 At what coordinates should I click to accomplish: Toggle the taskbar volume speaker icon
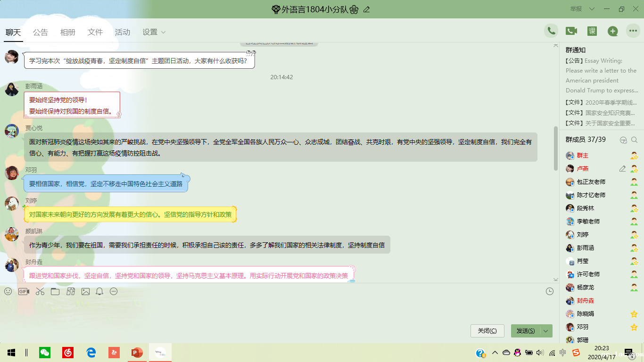point(540,353)
